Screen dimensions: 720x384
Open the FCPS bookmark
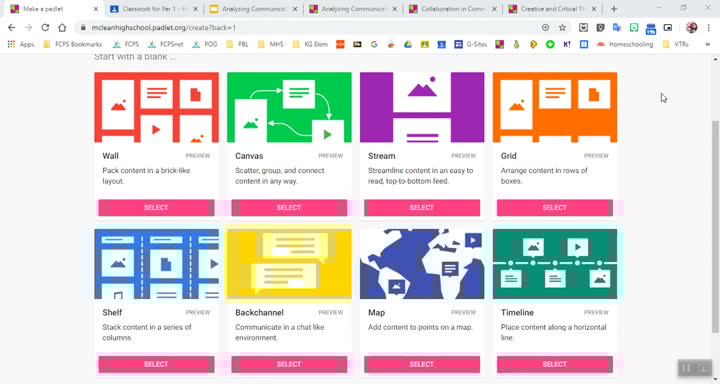[125, 44]
